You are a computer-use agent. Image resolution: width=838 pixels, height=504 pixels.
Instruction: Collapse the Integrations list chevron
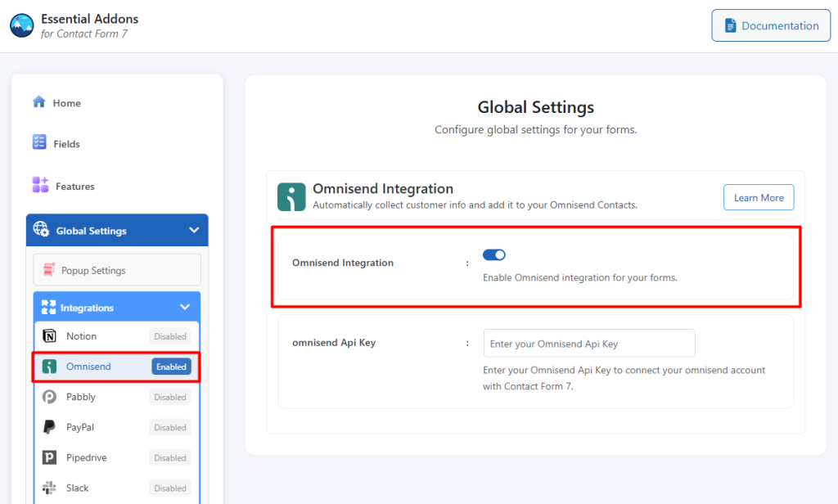(x=185, y=307)
